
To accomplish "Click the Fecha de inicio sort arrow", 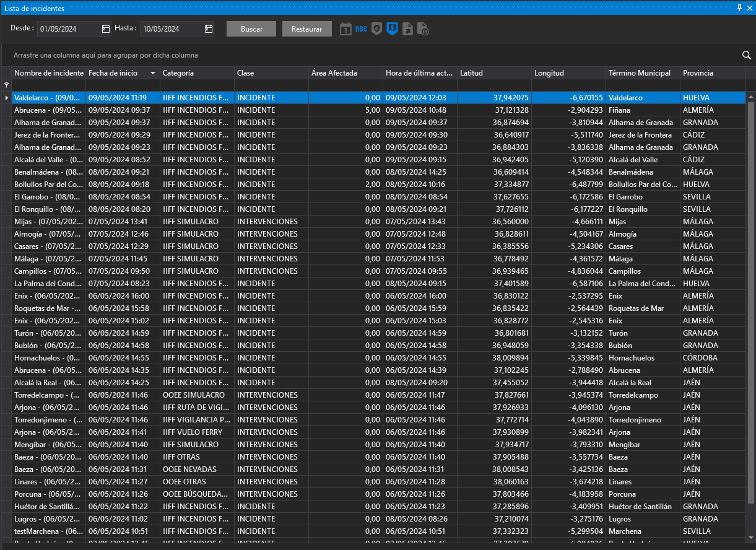I will (x=153, y=73).
